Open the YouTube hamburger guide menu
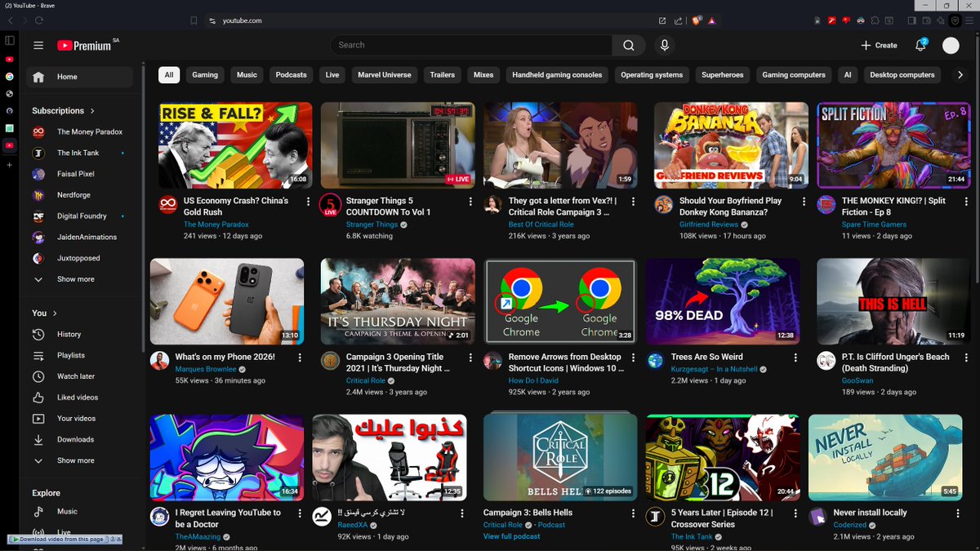 [x=38, y=46]
